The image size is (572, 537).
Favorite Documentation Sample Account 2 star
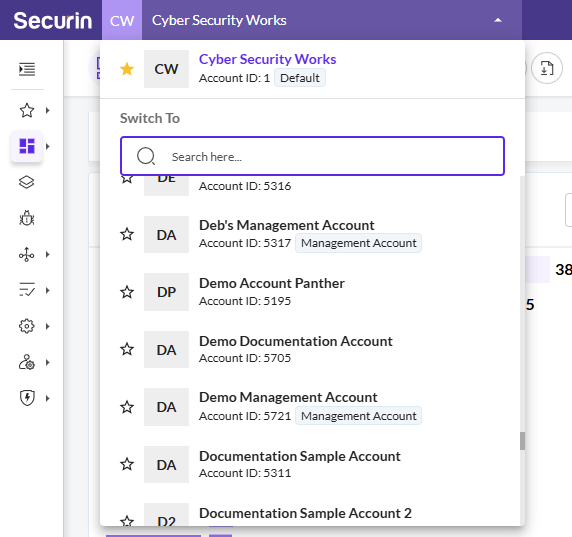click(127, 521)
